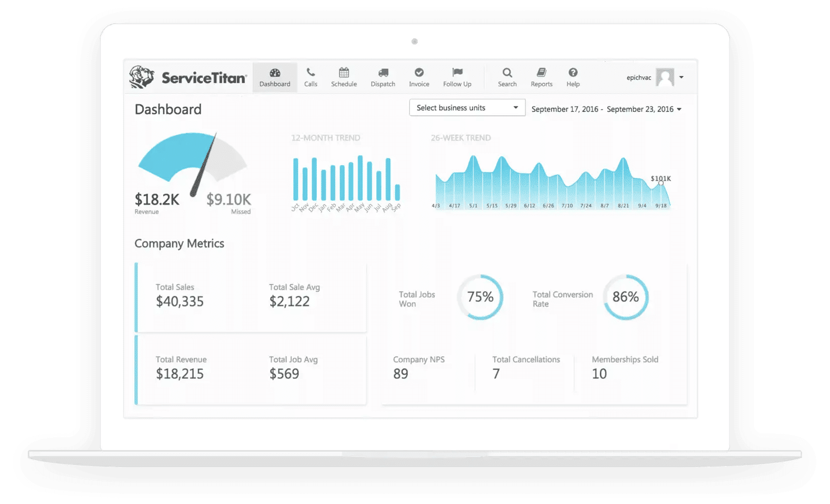830x504 pixels.
Task: Click the $101K data point marker
Action: coord(661,183)
